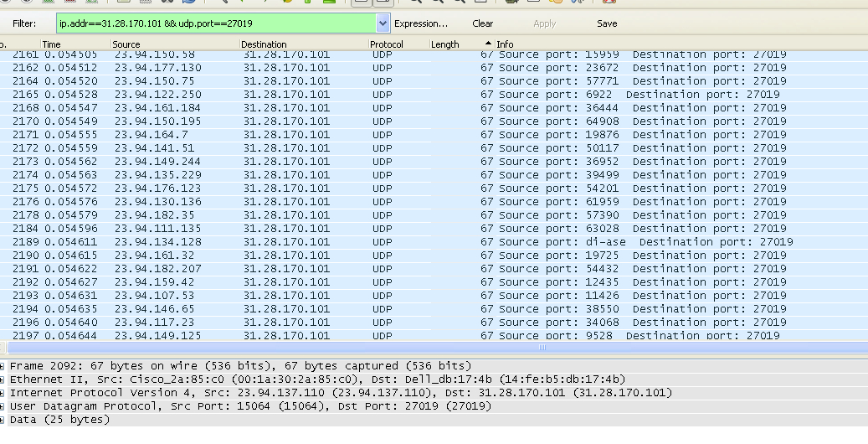Click into the display filter input field
Viewport: 868px width, 444px height.
217,23
